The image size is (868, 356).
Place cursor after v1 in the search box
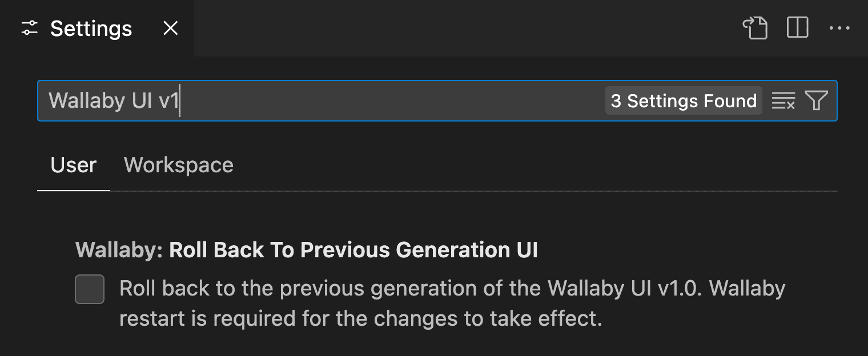pyautogui.click(x=180, y=101)
